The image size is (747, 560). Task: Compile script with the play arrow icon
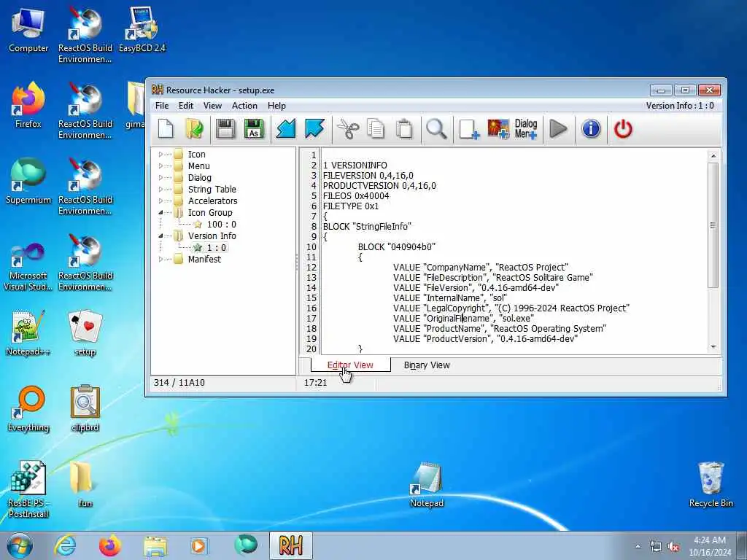pyautogui.click(x=558, y=129)
